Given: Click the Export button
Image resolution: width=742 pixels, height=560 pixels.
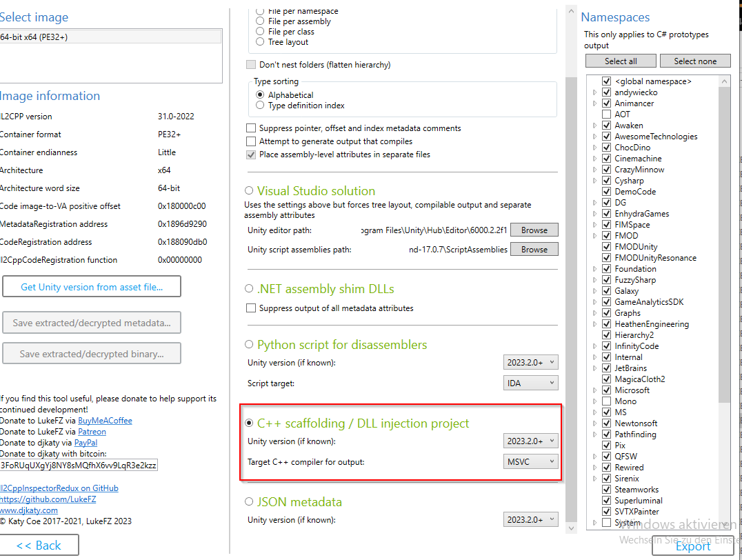Looking at the screenshot, I should point(692,546).
